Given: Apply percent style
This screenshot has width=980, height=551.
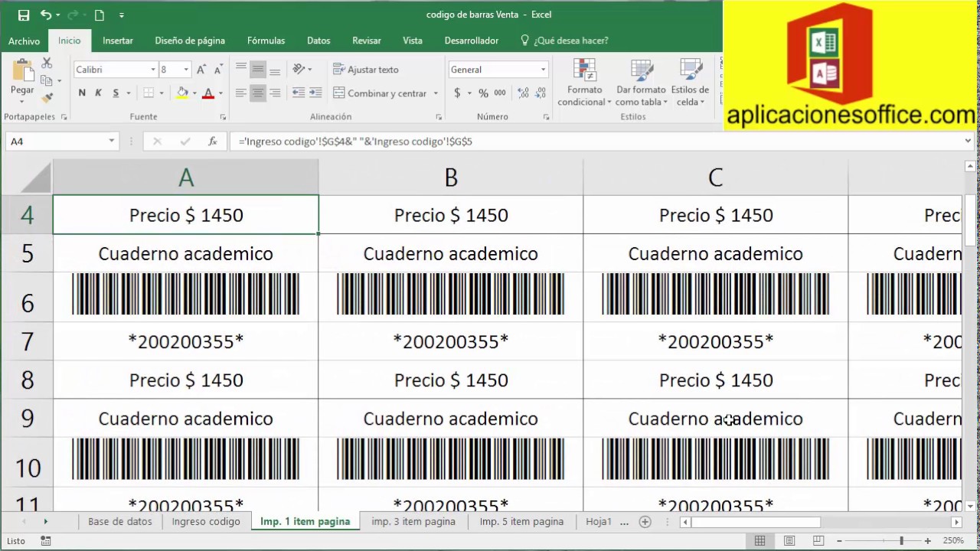Looking at the screenshot, I should pyautogui.click(x=483, y=93).
